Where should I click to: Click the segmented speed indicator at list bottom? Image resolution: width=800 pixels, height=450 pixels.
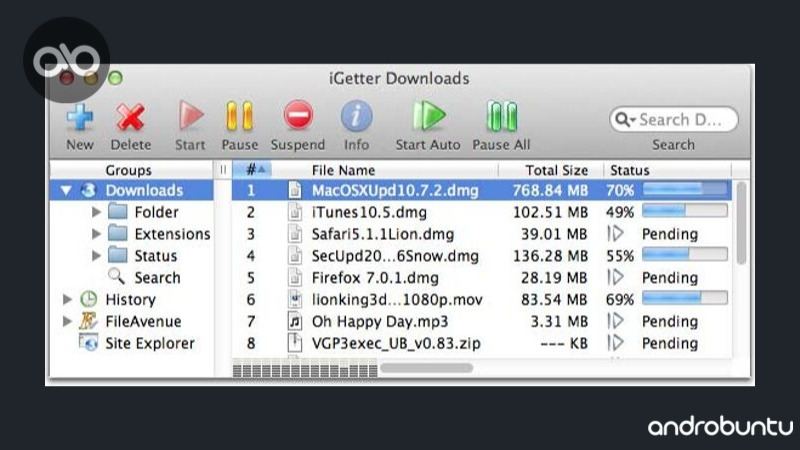305,369
